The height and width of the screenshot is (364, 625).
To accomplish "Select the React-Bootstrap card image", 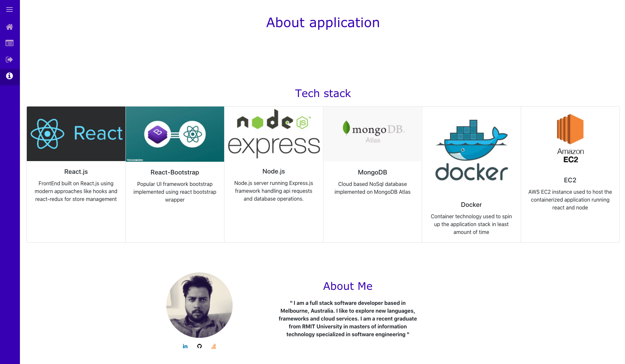I will click(x=175, y=134).
